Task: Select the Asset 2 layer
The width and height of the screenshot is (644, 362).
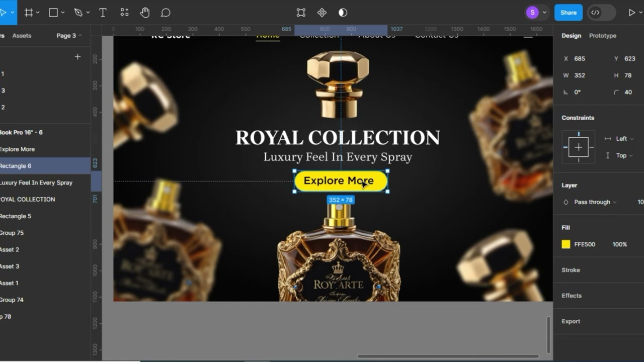Action: tap(45, 249)
